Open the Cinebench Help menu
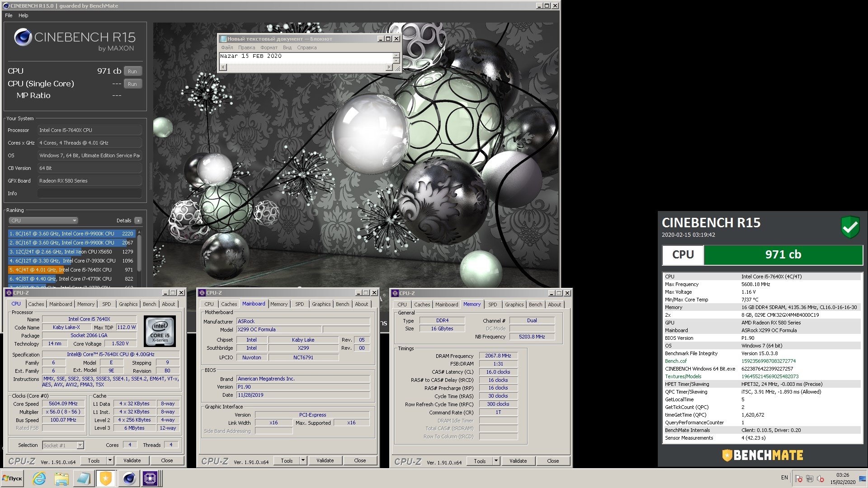The width and height of the screenshot is (868, 488). 24,15
